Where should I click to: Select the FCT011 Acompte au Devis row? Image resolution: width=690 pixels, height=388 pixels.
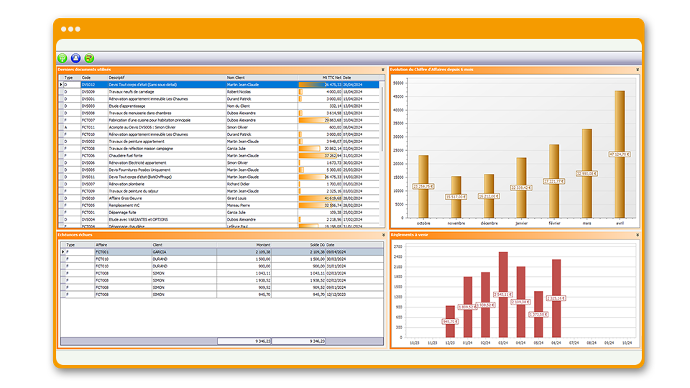(x=219, y=127)
